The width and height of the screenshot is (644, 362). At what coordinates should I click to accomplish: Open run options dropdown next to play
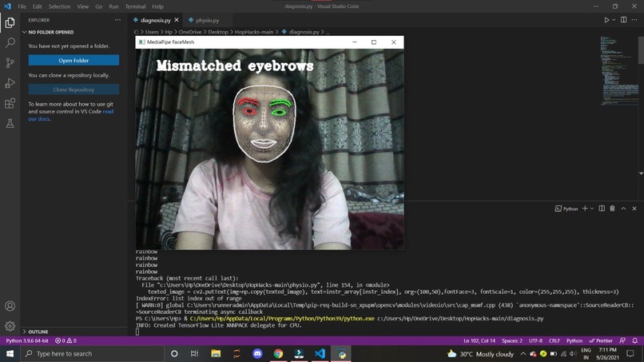click(x=614, y=20)
